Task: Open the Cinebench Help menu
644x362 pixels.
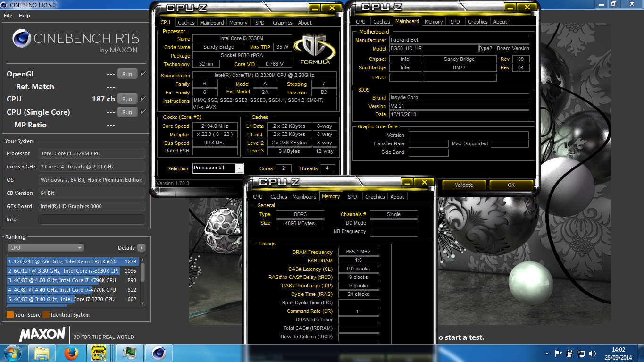Action: tap(25, 16)
